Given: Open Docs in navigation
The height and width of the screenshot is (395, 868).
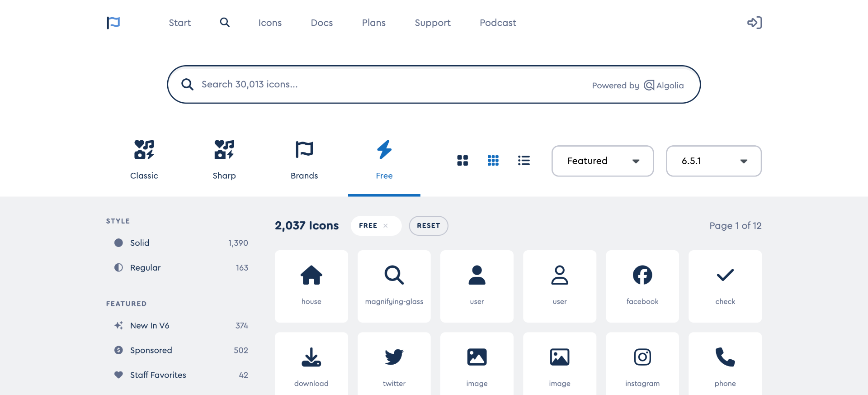Looking at the screenshot, I should coord(322,23).
